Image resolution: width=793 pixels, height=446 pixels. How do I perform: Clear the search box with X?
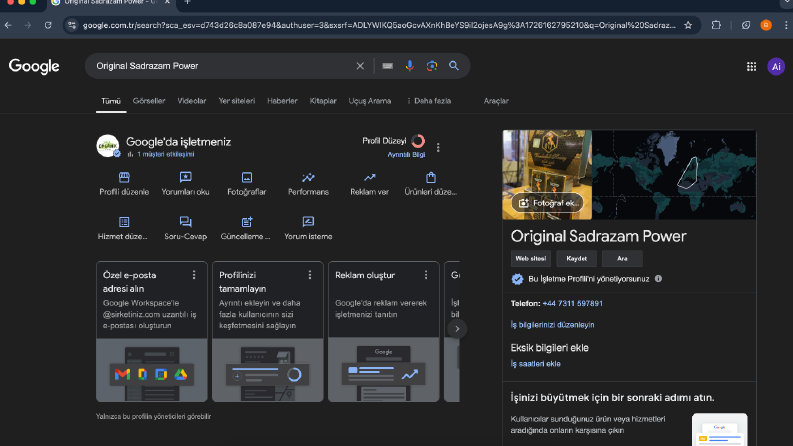click(360, 66)
